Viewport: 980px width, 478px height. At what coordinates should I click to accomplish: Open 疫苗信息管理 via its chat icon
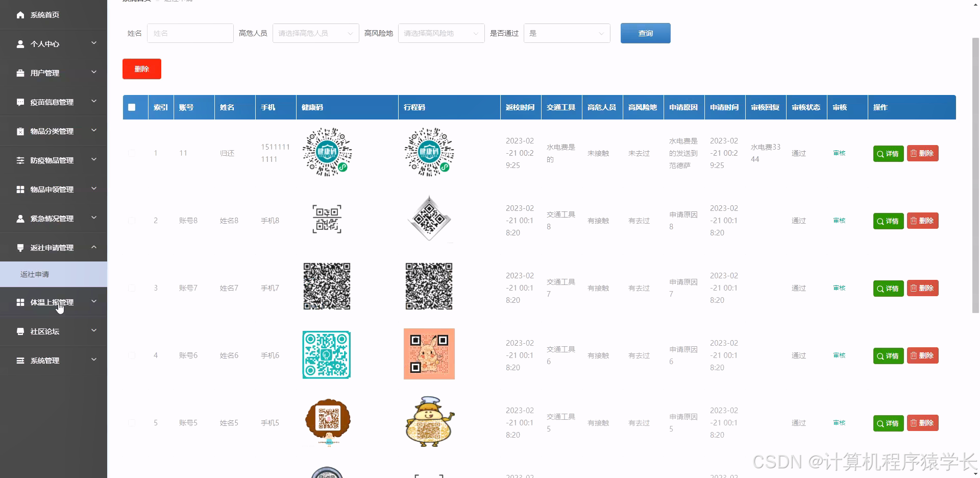click(20, 102)
